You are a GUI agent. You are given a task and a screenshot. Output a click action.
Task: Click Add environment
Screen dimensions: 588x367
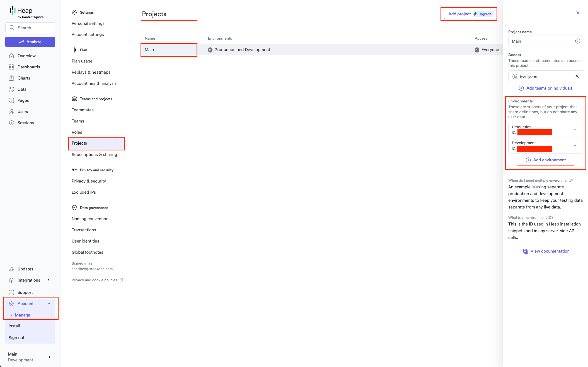[x=546, y=160]
